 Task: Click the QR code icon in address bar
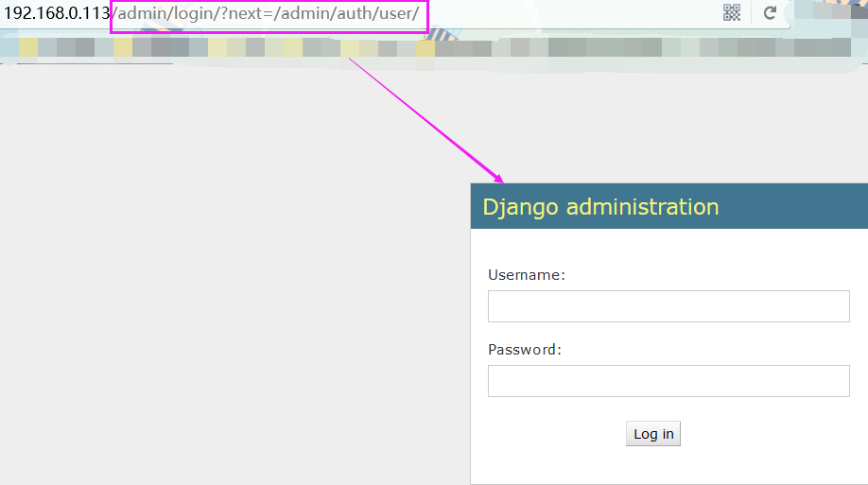(x=731, y=12)
